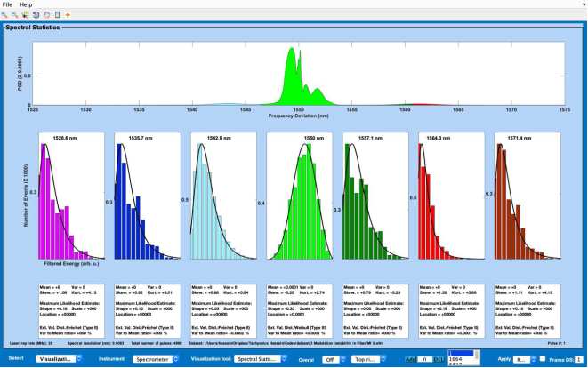Open the Help menu
This screenshot has height=368, width=588.
[26, 4]
